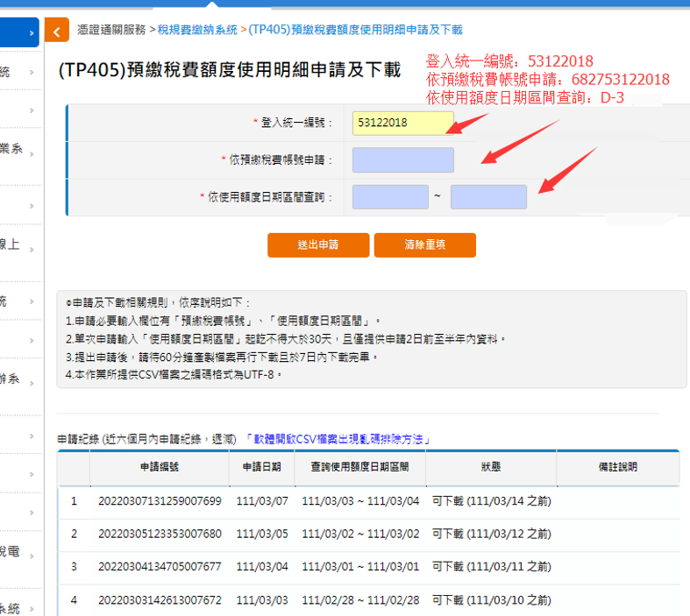690x616 pixels.
Task: Focus the 依預繳稅費帳號申請 input field
Action: click(x=402, y=160)
